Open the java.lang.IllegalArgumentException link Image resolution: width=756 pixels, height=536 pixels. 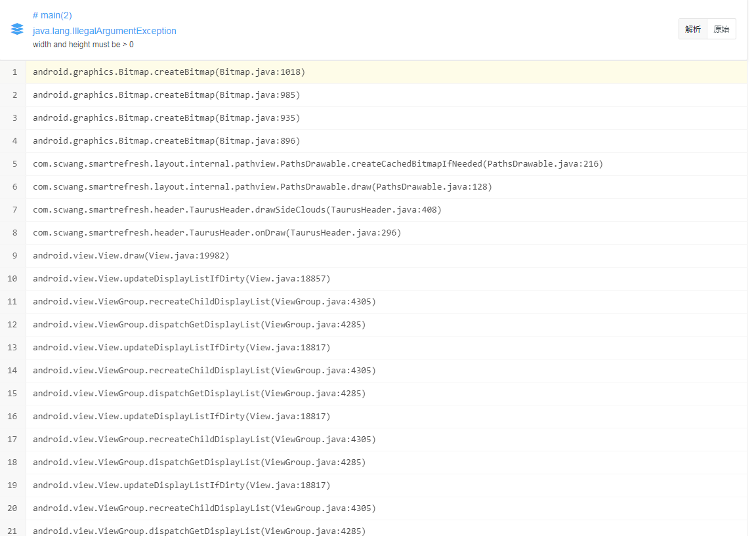(x=104, y=31)
